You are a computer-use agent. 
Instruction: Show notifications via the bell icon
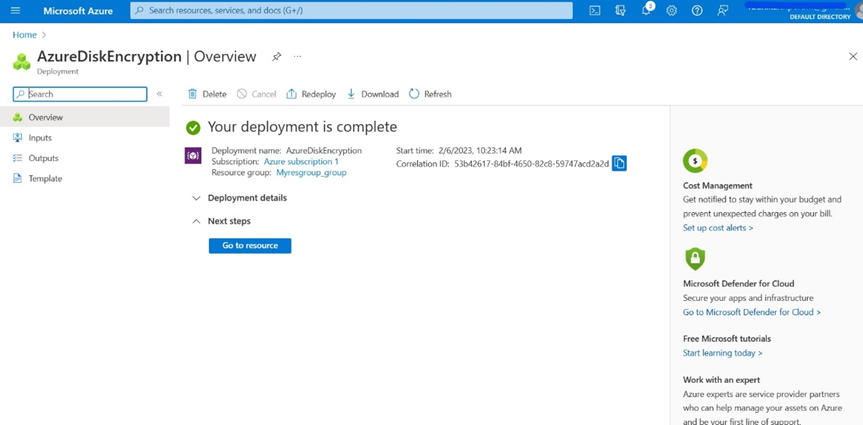coord(647,10)
